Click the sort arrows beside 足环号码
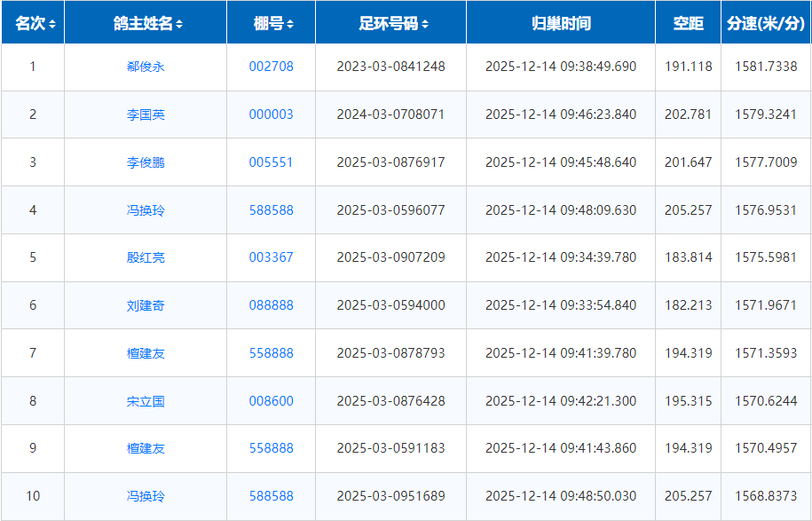812x521 pixels. 425,24
